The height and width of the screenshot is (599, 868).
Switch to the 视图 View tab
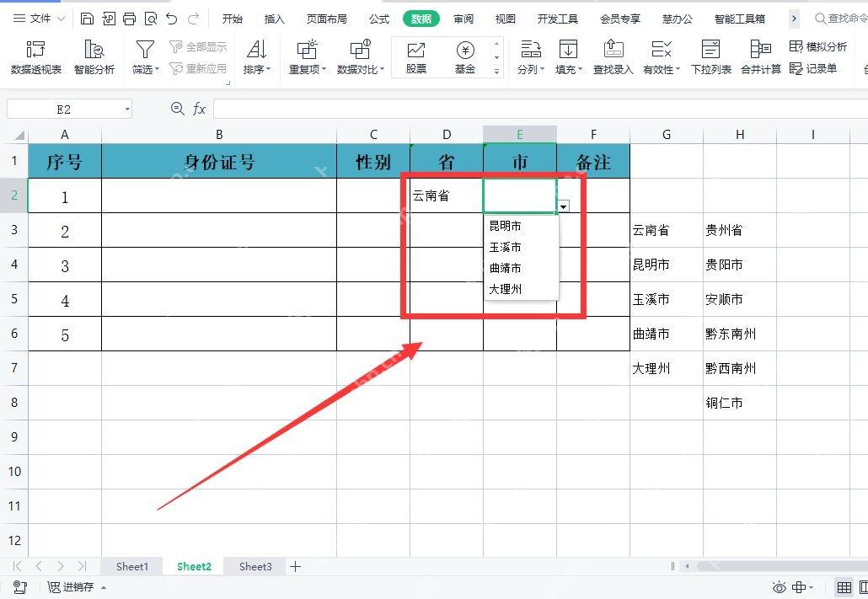click(505, 19)
